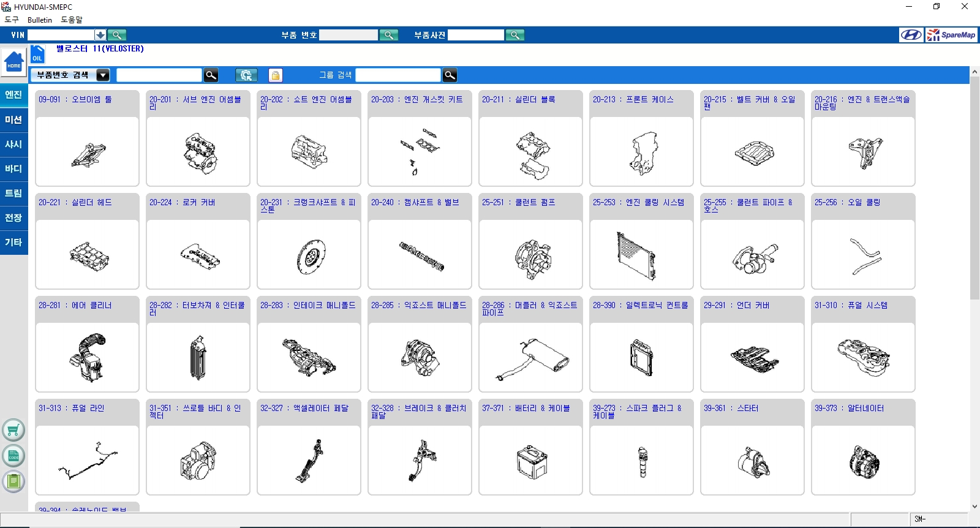The width and height of the screenshot is (980, 528).
Task: Focus the 부품사진 input field
Action: coord(476,35)
